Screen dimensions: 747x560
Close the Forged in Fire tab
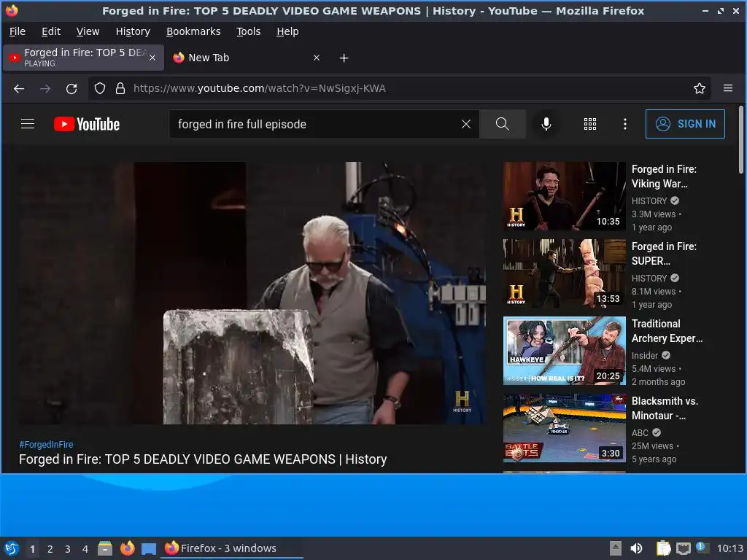click(x=152, y=58)
